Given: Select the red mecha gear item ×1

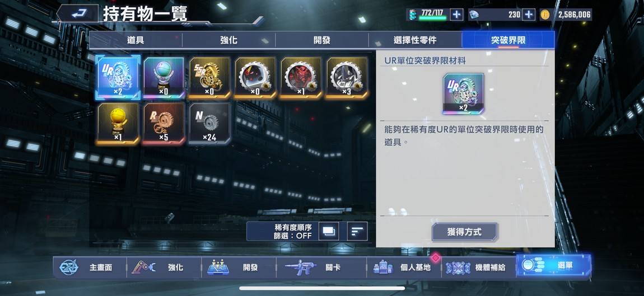Looking at the screenshot, I should (301, 78).
